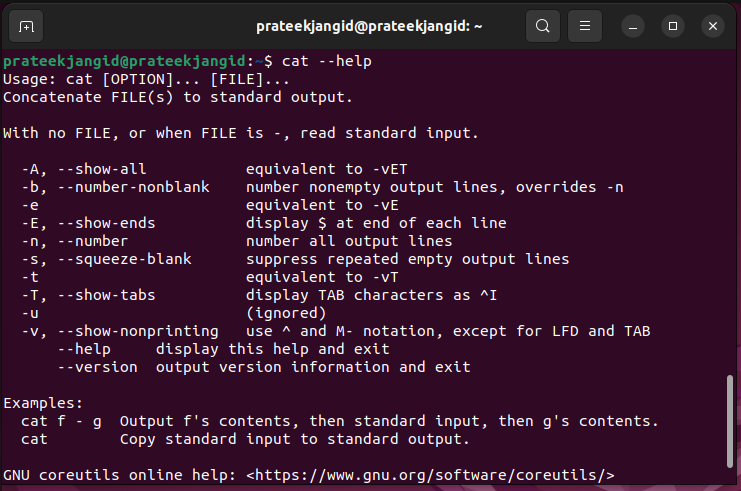
Task: Click the --show-tabs option text
Action: (106, 295)
